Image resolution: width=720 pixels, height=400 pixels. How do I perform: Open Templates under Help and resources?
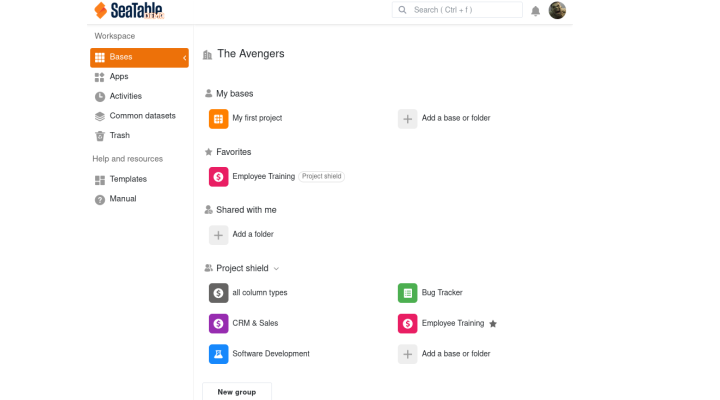(128, 179)
